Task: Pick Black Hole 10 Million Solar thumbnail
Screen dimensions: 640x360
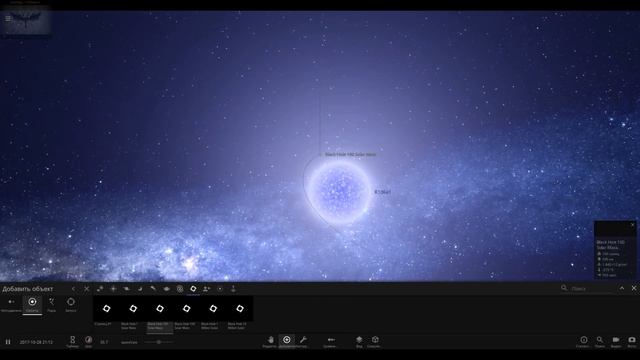Action: coord(240,309)
